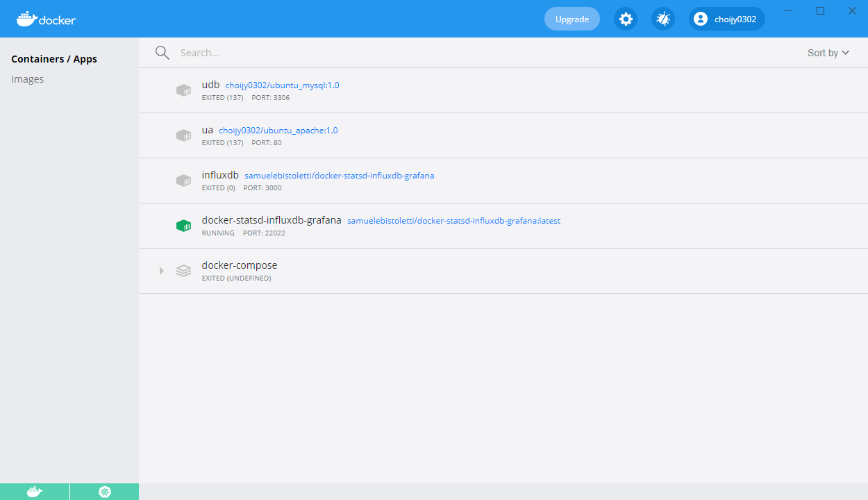Maximize the Docker Desktop window

click(820, 10)
